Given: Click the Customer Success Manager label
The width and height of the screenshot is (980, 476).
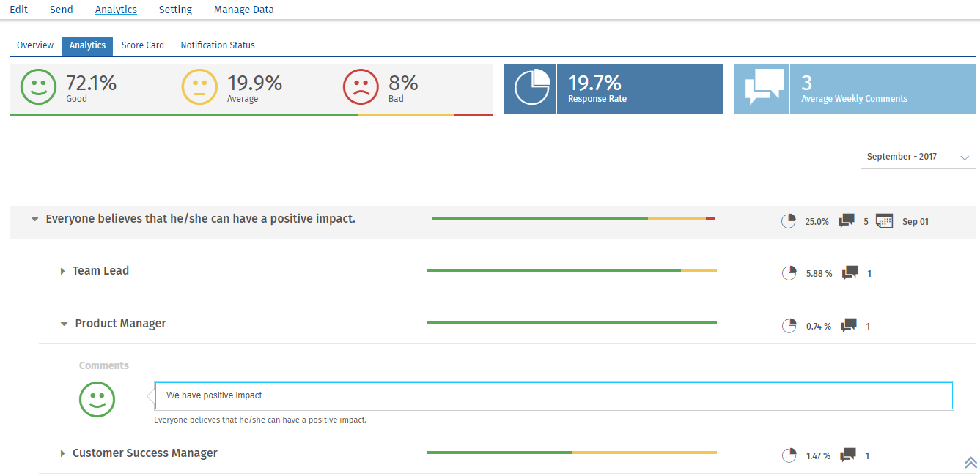Looking at the screenshot, I should 145,453.
